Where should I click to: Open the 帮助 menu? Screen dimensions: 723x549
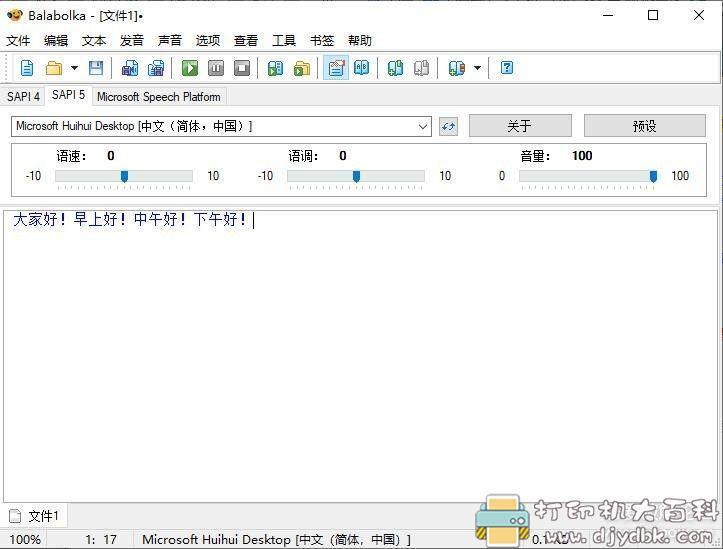pos(360,41)
